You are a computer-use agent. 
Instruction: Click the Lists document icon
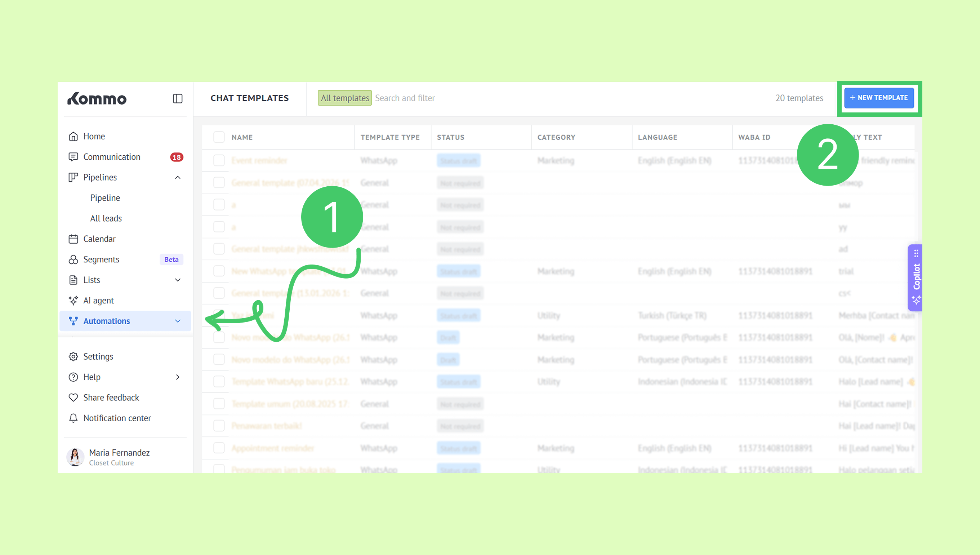pos(73,280)
